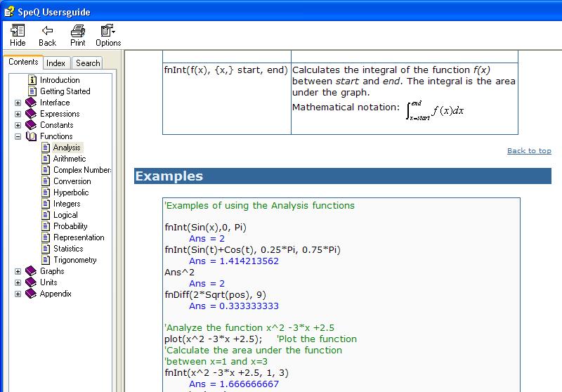Screen dimensions: 562x392
Task: Click the Graphs purple book icon
Action: 31,271
